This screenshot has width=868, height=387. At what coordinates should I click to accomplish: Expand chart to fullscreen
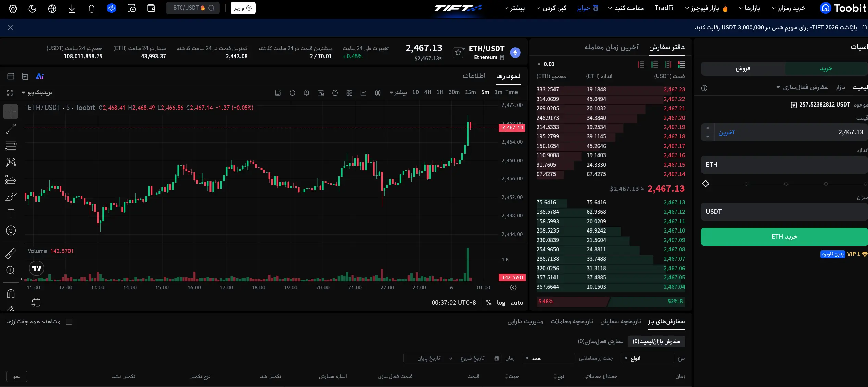pyautogui.click(x=10, y=92)
